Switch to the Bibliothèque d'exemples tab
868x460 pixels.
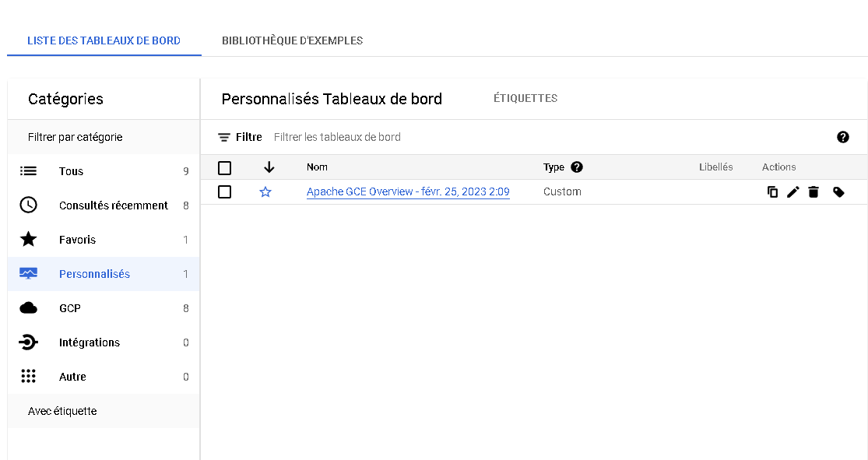292,40
